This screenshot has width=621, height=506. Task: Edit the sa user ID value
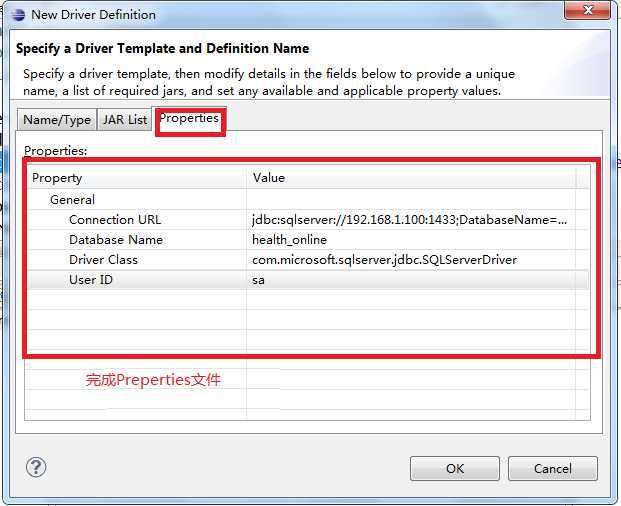(x=258, y=280)
